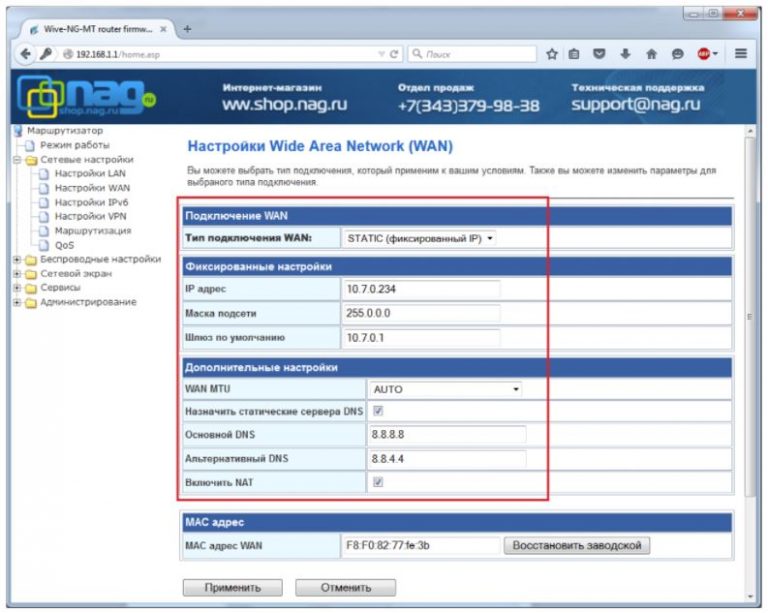Click Восстановить заводской button
This screenshot has width=768, height=613.
[577, 545]
